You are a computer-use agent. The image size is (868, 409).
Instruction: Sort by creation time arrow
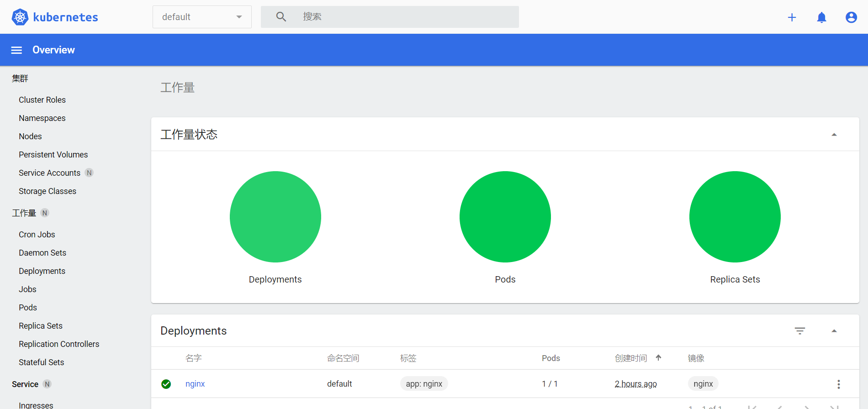658,358
